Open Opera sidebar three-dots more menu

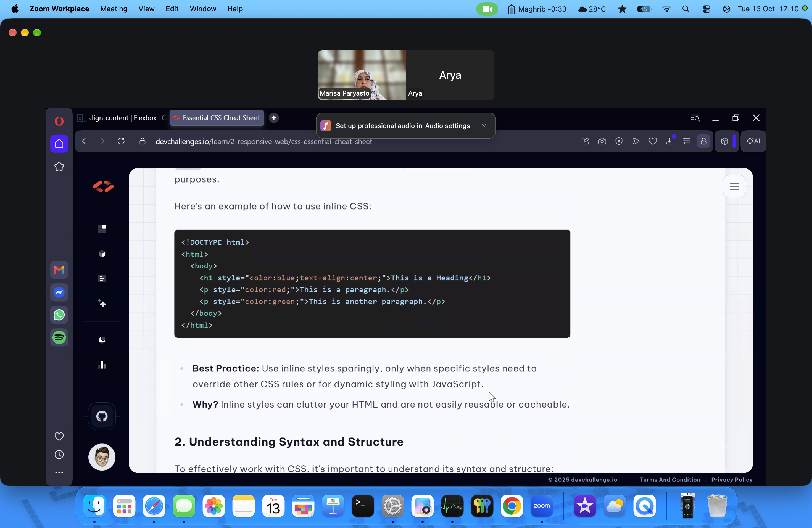59,473
